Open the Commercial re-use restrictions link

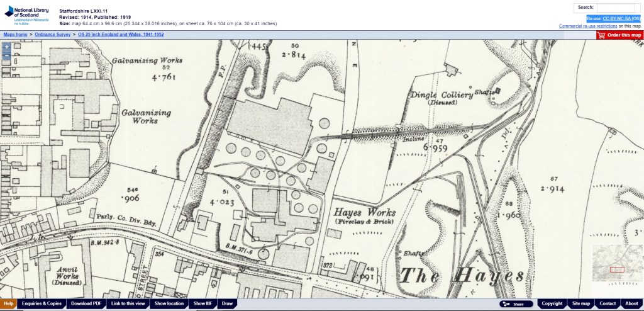coord(587,26)
